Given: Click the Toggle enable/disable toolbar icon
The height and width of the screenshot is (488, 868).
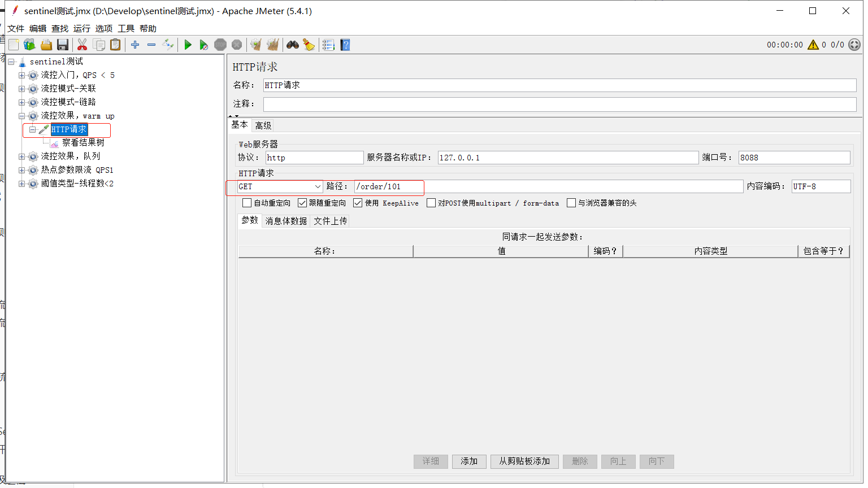Looking at the screenshot, I should tap(168, 45).
